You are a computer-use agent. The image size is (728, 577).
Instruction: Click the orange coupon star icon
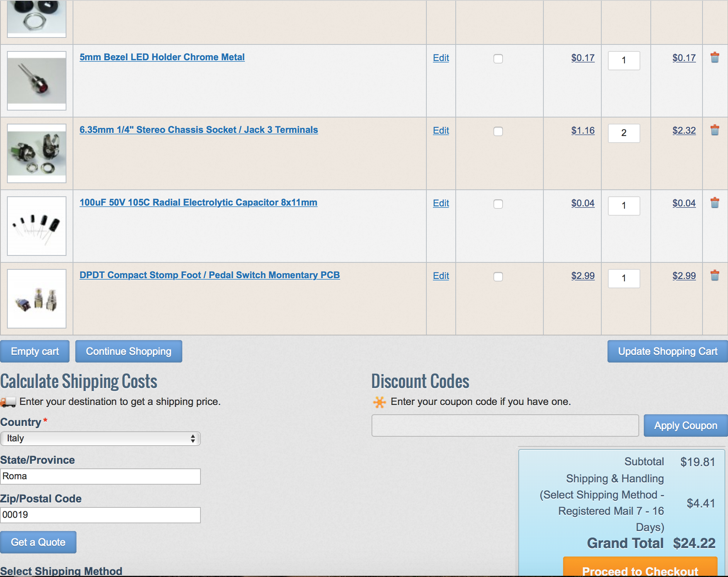379,402
